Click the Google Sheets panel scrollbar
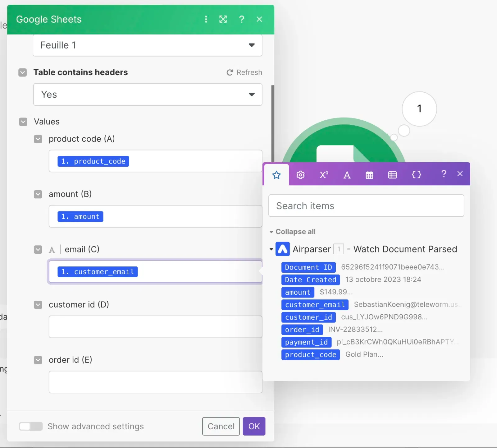This screenshot has height=448, width=497. click(x=273, y=124)
